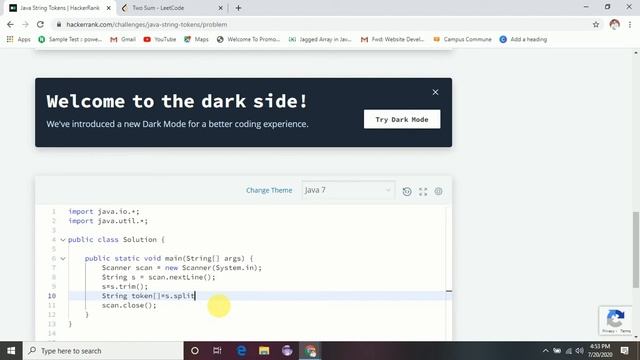The height and width of the screenshot is (360, 640).
Task: Open the Chrome three-dot menu
Action: pos(630,24)
